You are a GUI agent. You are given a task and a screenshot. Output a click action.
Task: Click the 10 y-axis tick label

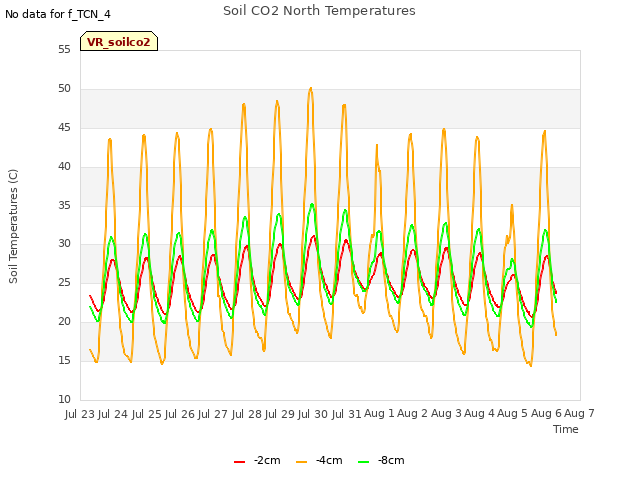(x=64, y=399)
